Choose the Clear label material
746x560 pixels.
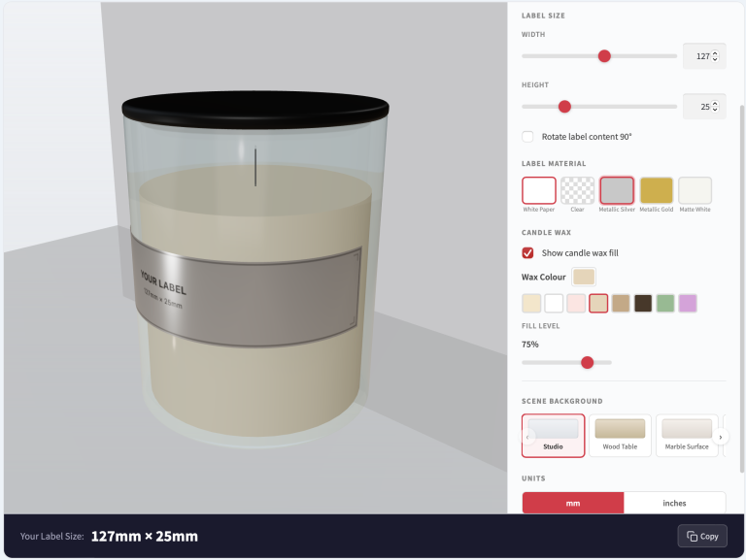(578, 190)
